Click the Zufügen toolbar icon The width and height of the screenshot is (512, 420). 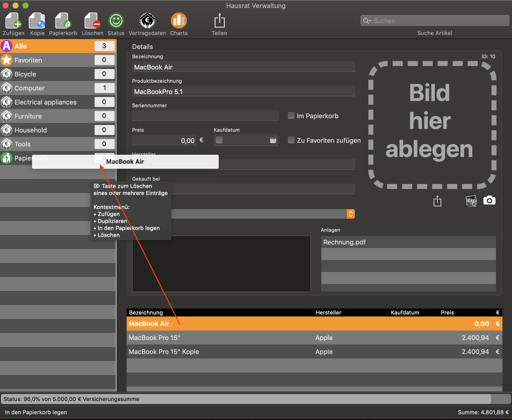point(13,20)
